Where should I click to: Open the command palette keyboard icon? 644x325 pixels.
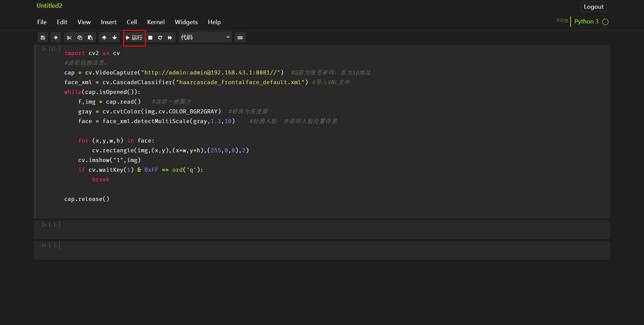[x=240, y=38]
